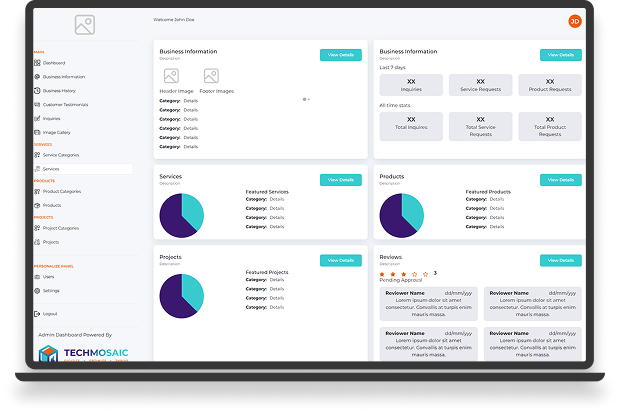Click the Welcome John Doe text
Image resolution: width=620 pixels, height=412 pixels.
[x=174, y=19]
